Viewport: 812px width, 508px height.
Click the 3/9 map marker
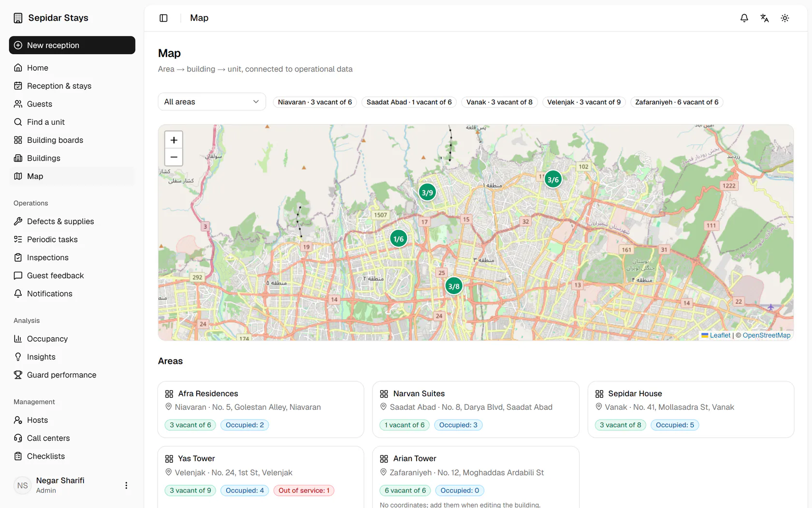(427, 193)
